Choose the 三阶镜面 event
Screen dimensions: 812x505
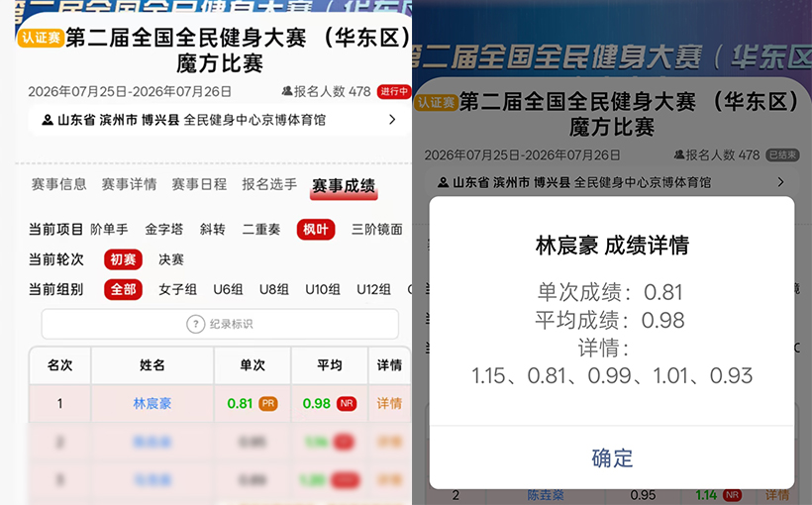[377, 230]
